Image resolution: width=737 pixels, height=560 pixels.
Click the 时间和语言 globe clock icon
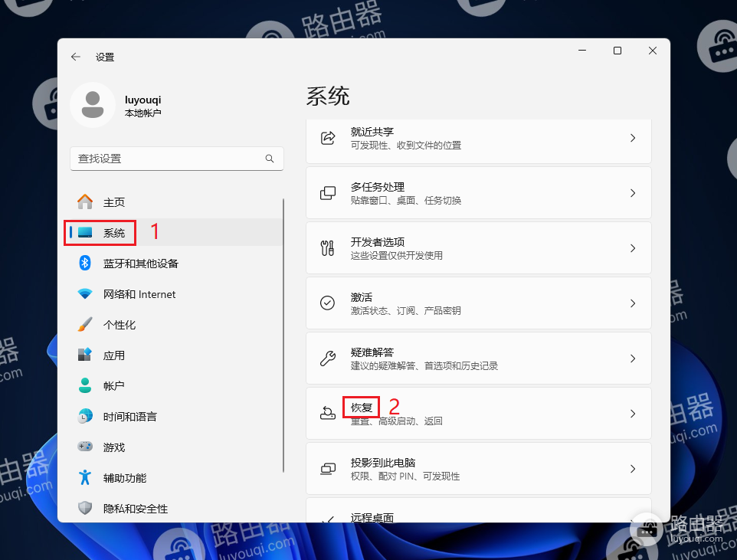[x=85, y=416]
